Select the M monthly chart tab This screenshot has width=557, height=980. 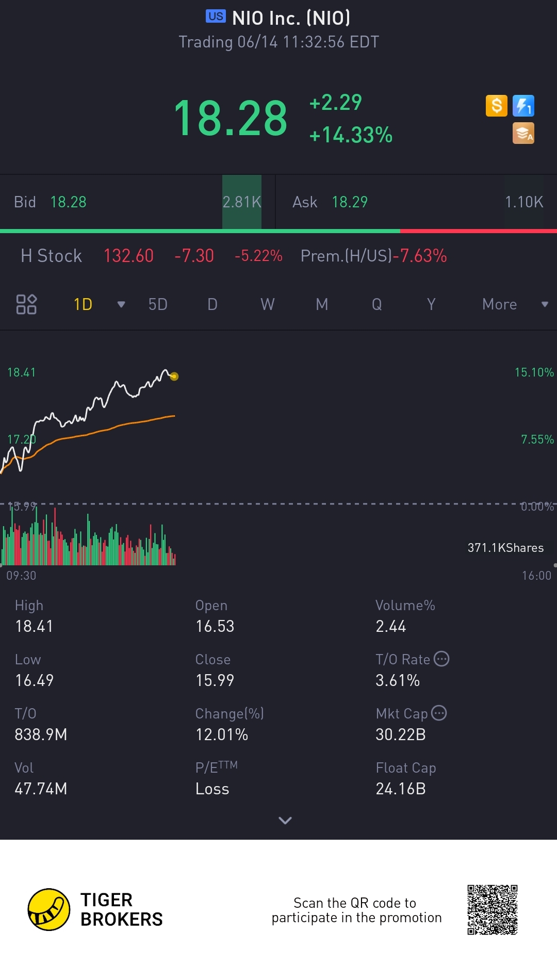(322, 304)
